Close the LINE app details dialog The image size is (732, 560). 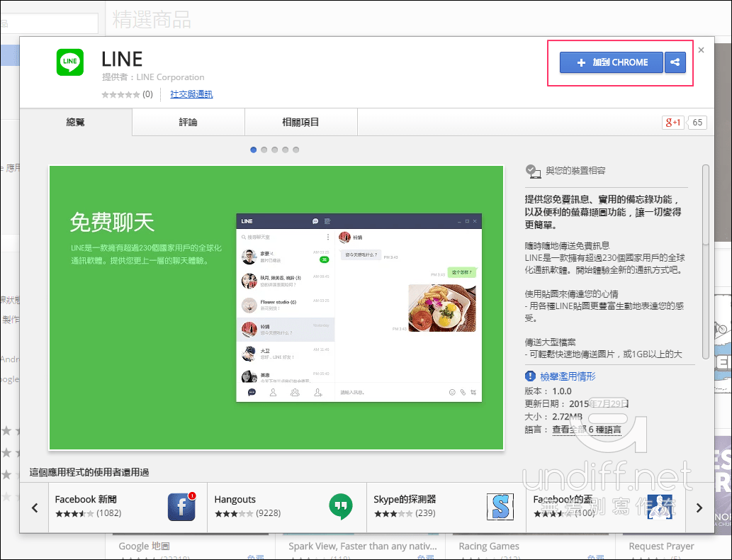pos(702,50)
